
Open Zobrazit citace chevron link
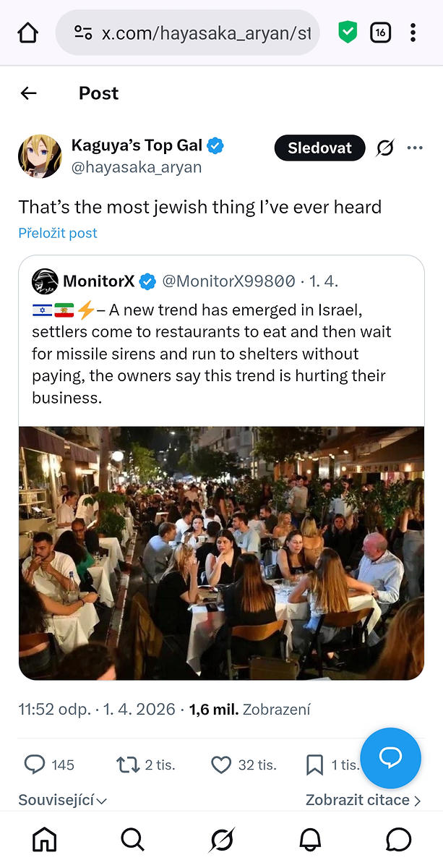363,800
